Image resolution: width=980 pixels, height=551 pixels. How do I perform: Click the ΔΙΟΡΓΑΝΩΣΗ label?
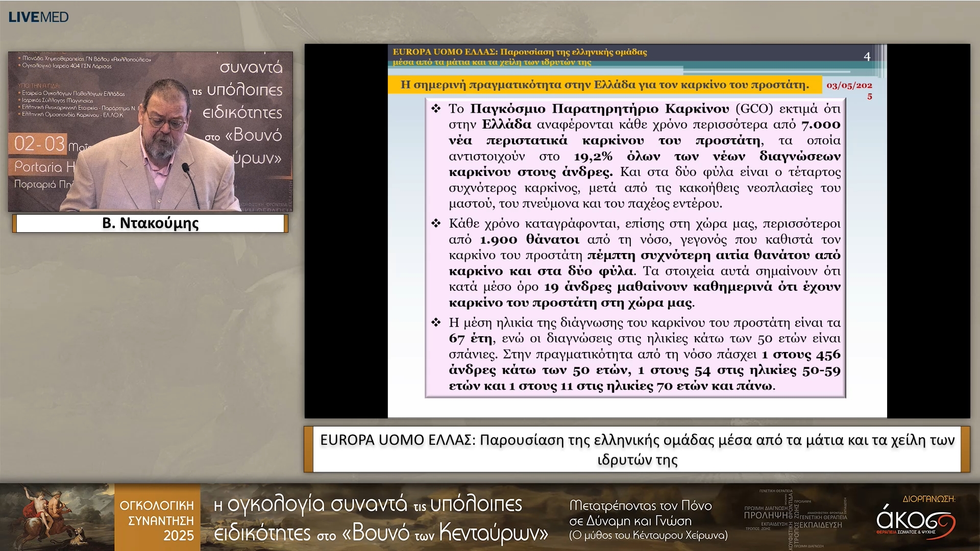pyautogui.click(x=928, y=498)
